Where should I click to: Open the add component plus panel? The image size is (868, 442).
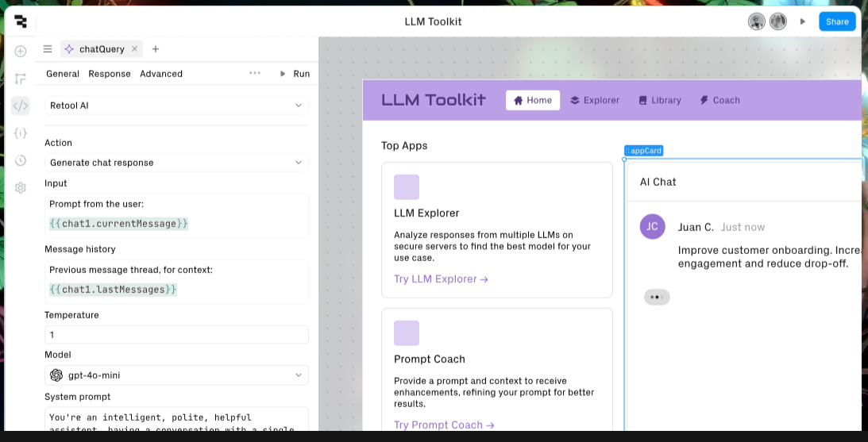click(21, 52)
